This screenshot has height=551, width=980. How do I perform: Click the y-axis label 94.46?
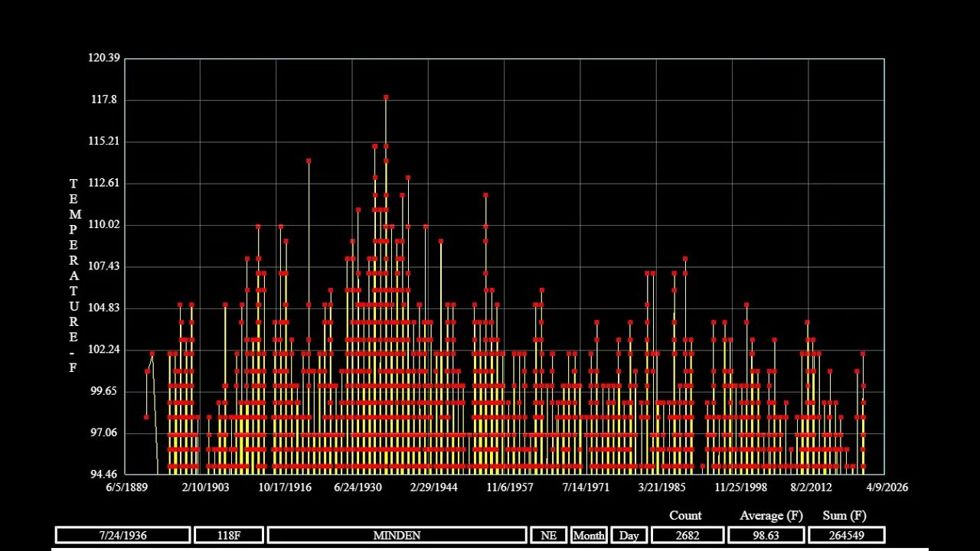pos(103,474)
